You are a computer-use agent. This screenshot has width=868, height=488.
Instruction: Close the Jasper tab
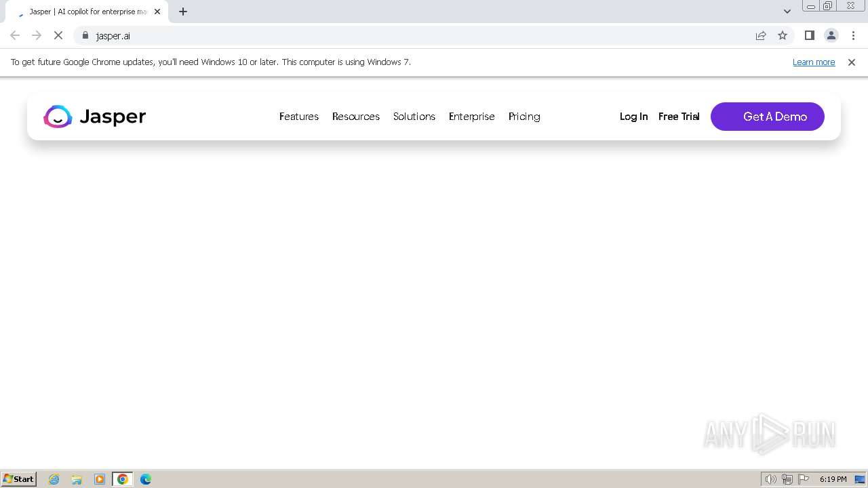157,12
